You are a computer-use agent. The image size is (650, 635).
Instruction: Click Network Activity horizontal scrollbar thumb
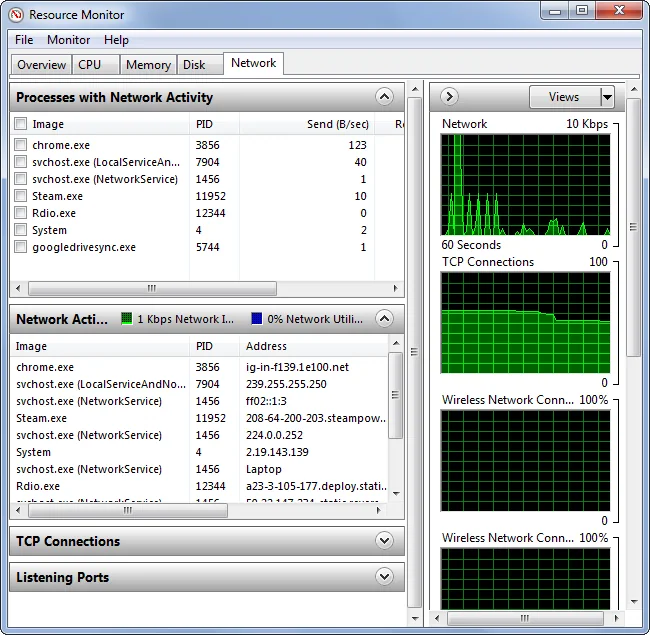tap(128, 510)
